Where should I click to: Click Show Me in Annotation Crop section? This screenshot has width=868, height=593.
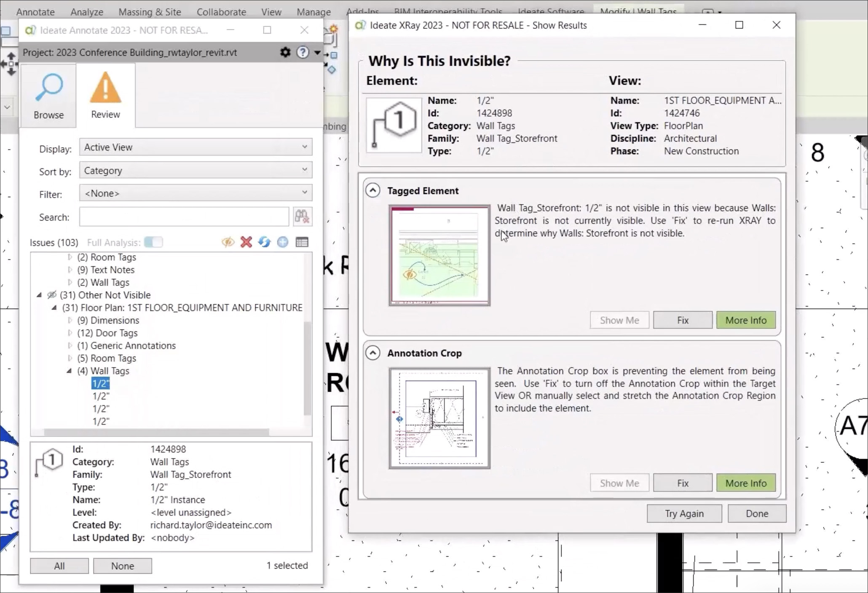[619, 483]
